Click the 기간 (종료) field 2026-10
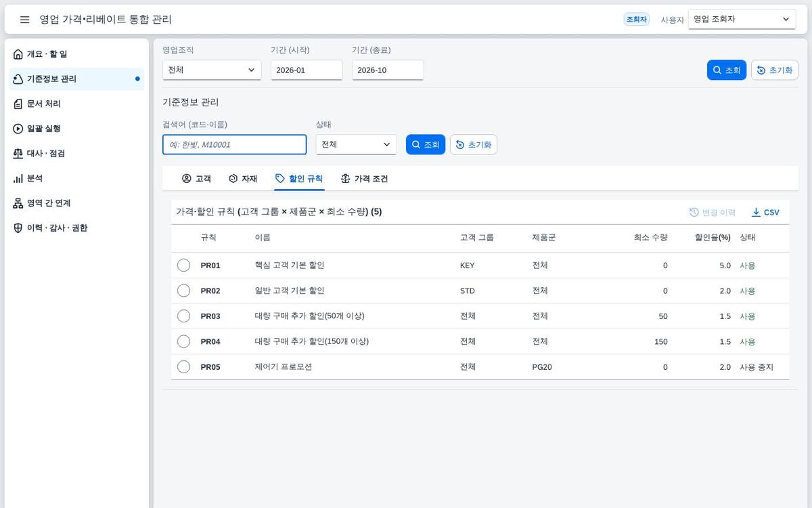 click(388, 70)
